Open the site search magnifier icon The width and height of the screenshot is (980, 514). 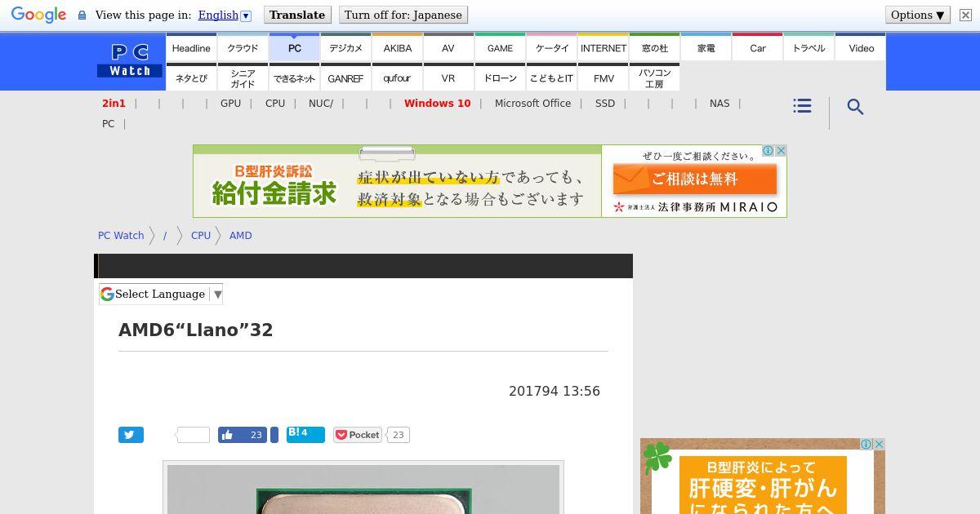coord(855,107)
